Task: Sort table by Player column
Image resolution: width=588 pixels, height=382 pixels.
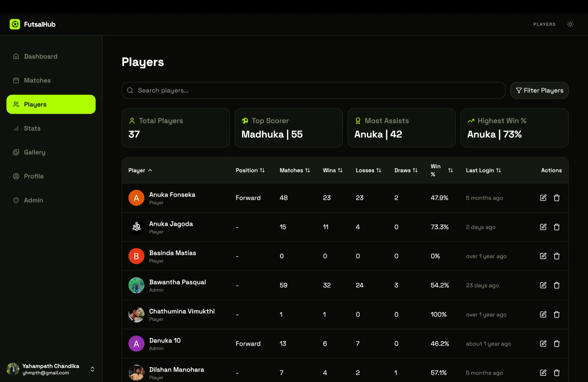Action: [140, 170]
